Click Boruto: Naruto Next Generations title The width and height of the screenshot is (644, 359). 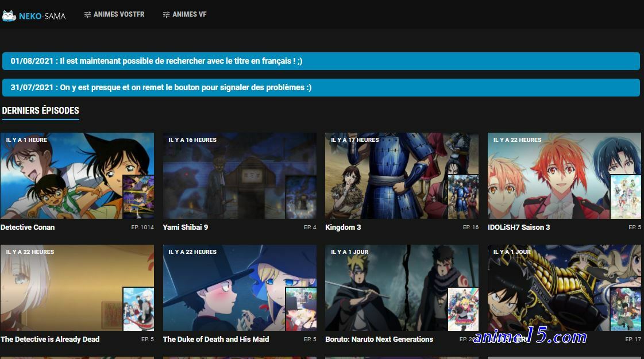379,339
